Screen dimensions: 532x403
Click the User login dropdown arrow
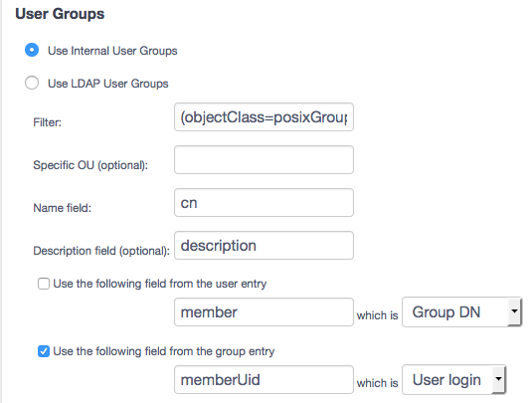pos(498,379)
